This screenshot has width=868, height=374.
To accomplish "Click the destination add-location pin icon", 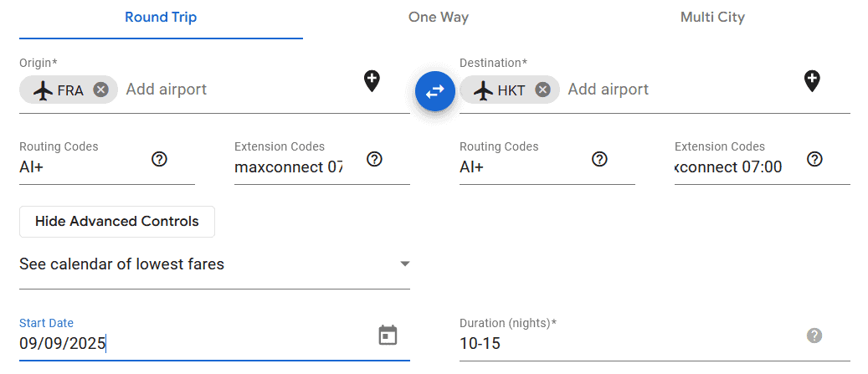I will [x=811, y=81].
